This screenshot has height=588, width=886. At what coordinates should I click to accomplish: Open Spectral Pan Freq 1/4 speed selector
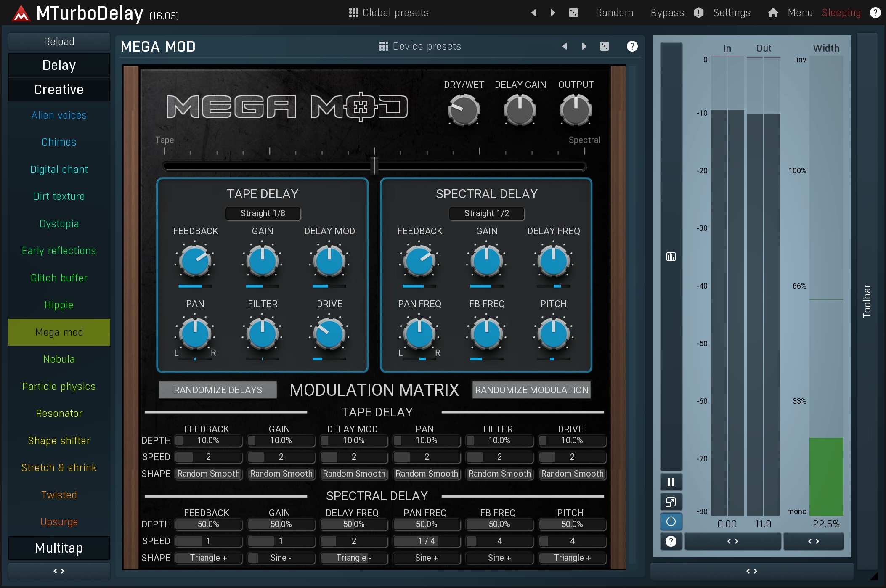click(427, 541)
